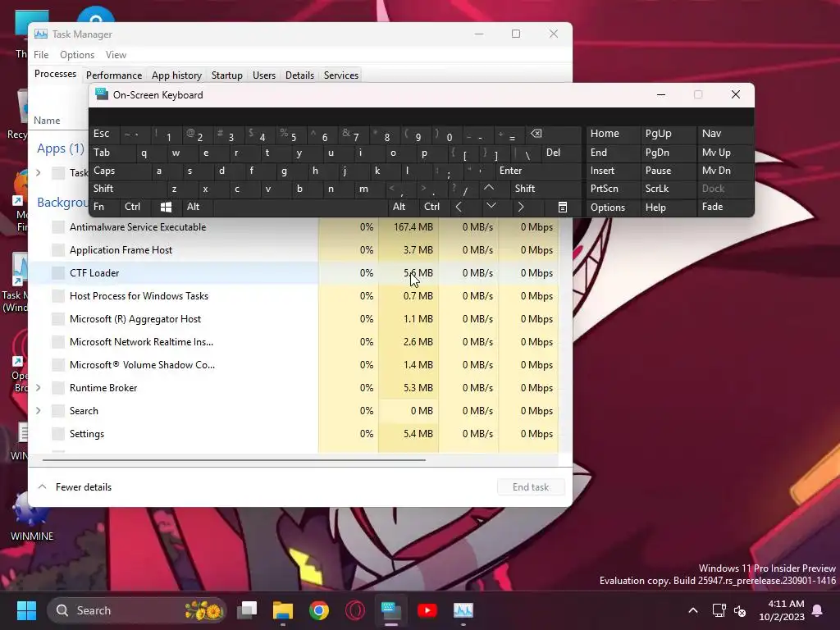Switch to the App history tab

[177, 75]
